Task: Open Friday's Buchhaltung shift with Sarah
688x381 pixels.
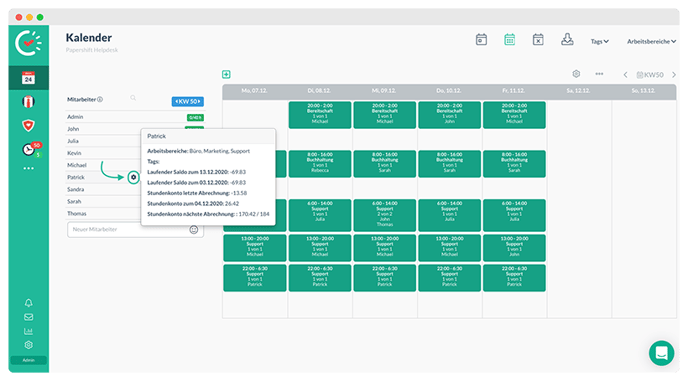Action: 514,164
